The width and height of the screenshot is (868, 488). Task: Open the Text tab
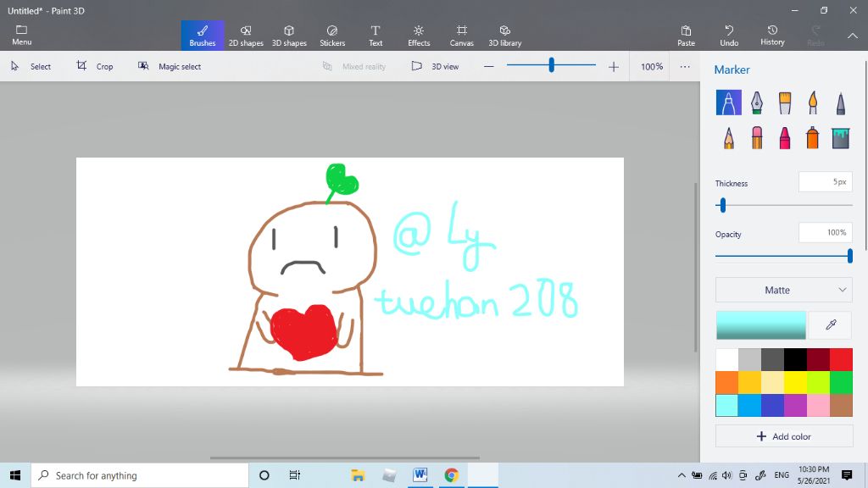(x=376, y=36)
